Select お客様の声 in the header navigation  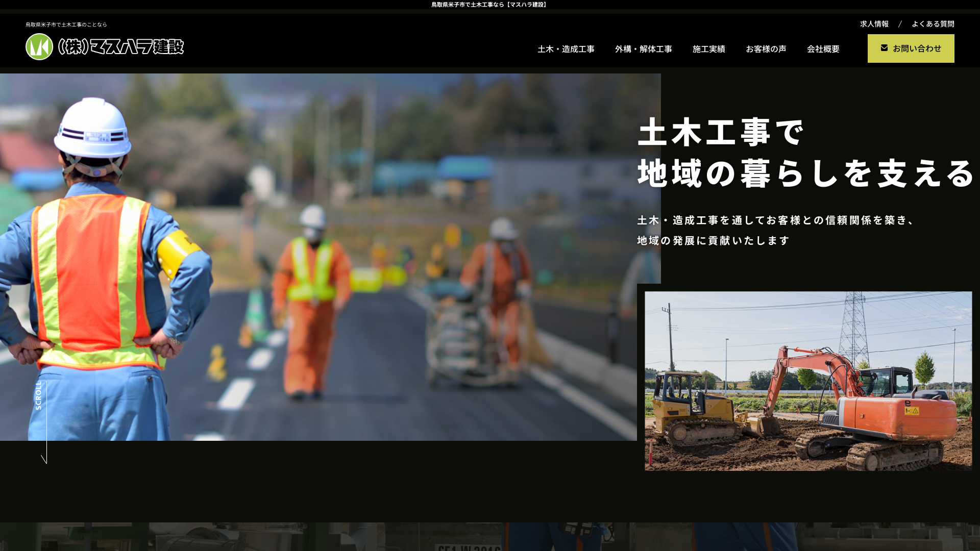point(766,49)
